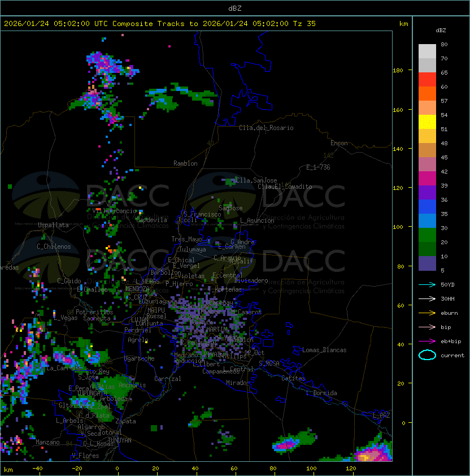The image size is (470, 476).
Task: Select the Divisadero label
Action: tap(251, 280)
